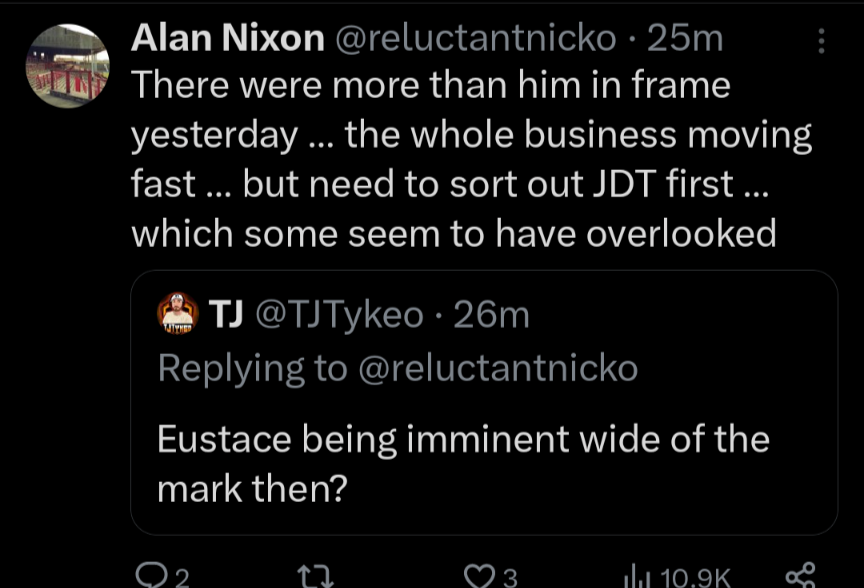Like the tweet with the heart icon
Viewport: 864px width, 588px height.
[x=480, y=575]
